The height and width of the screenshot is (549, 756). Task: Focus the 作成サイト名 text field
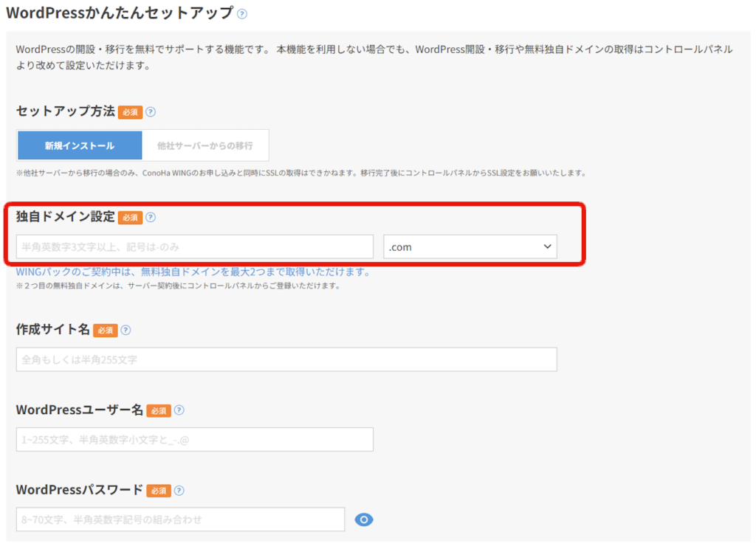[x=286, y=359]
